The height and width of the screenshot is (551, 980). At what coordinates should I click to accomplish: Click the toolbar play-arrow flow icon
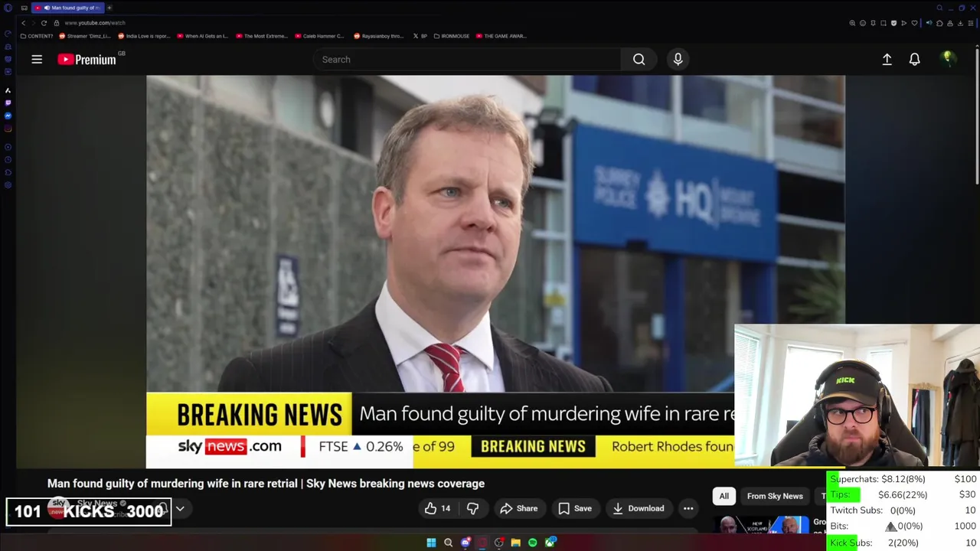point(904,23)
